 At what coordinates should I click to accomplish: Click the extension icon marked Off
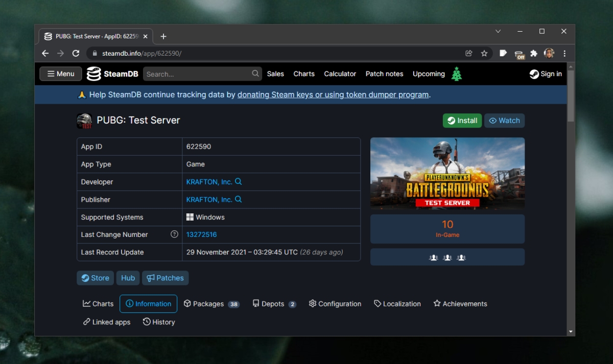(520, 54)
